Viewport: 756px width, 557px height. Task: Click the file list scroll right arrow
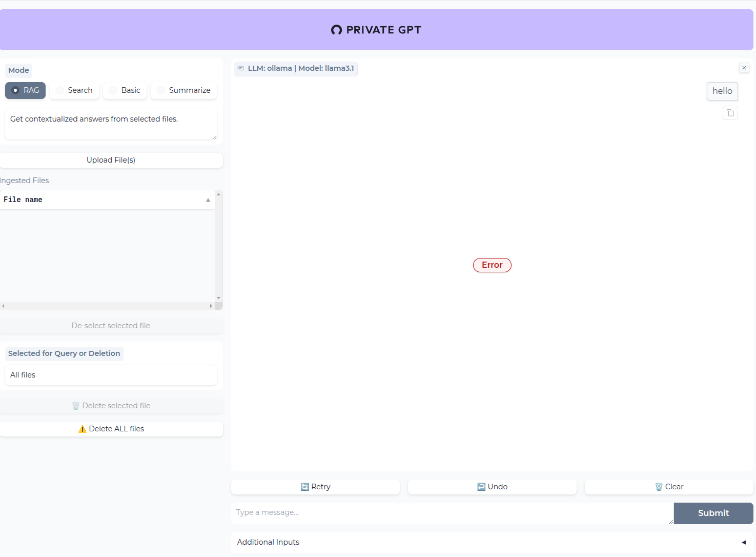click(x=211, y=306)
